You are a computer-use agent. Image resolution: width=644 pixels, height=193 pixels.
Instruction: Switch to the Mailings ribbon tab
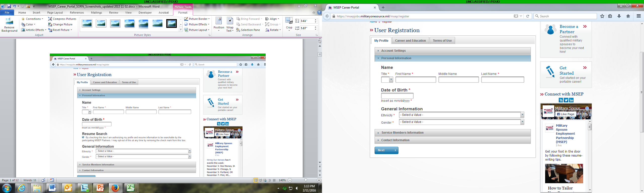(x=97, y=13)
